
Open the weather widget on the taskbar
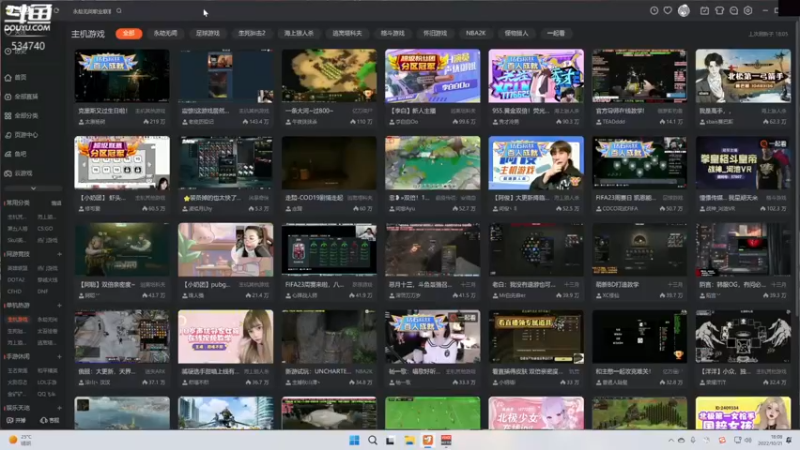[x=20, y=440]
